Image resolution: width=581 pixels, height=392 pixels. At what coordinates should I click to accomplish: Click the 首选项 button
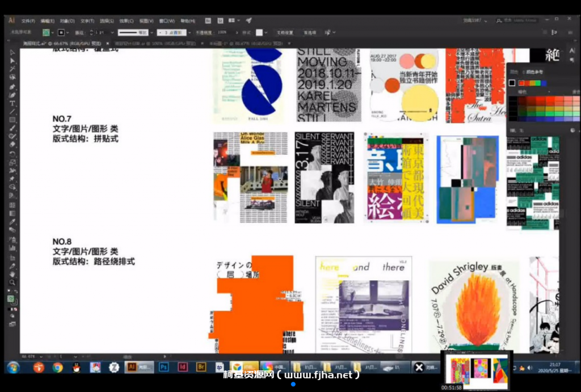click(310, 32)
